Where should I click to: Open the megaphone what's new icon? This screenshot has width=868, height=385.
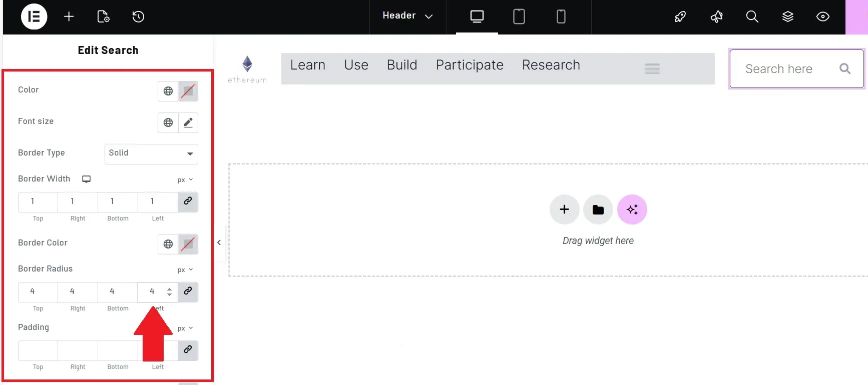[716, 16]
